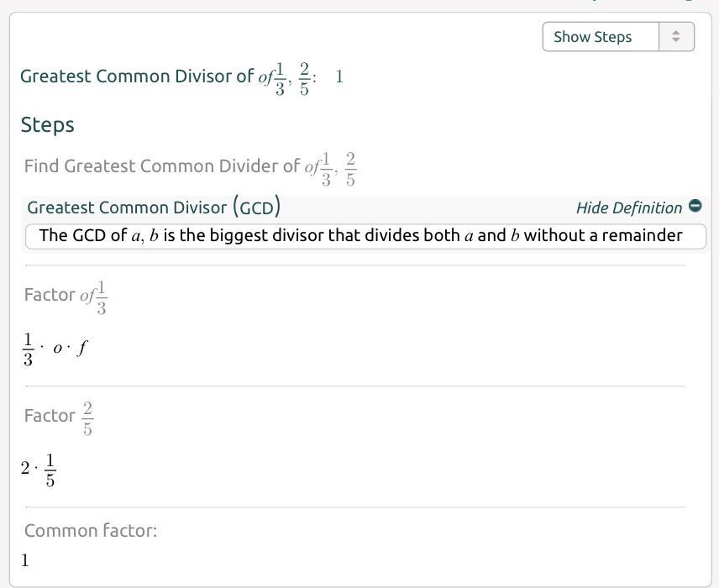Click the 1/3 fraction in the Find step line
The image size is (719, 588).
click(x=326, y=169)
